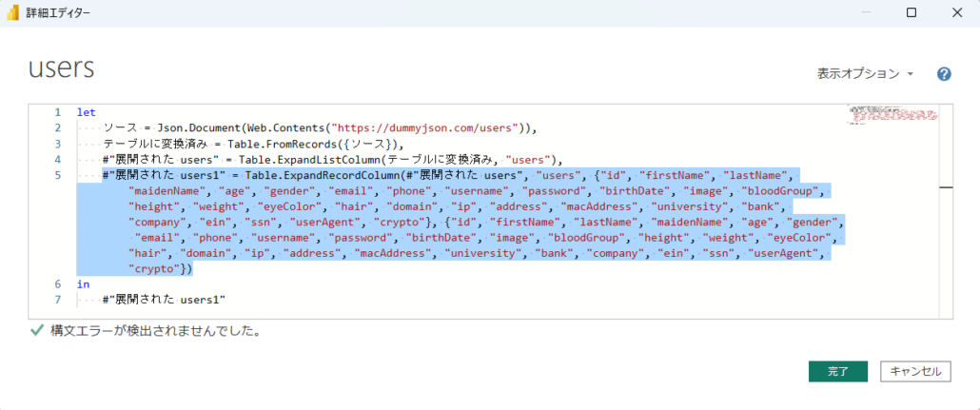This screenshot has width=980, height=410.
Task: Minimize the 詳細エディター window
Action: pos(866,13)
